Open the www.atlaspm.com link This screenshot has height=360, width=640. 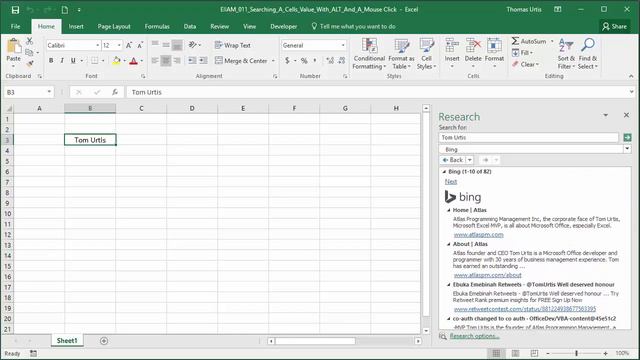478,235
